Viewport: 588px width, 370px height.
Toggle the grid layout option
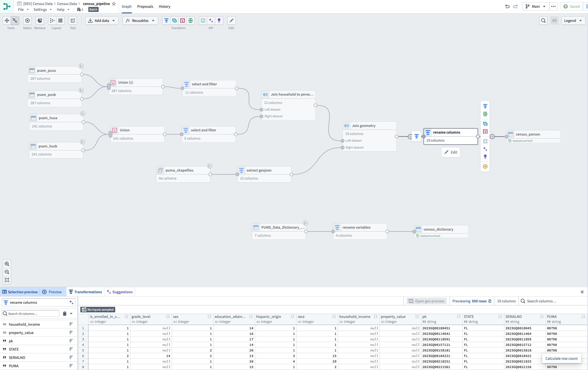pyautogui.click(x=60, y=21)
